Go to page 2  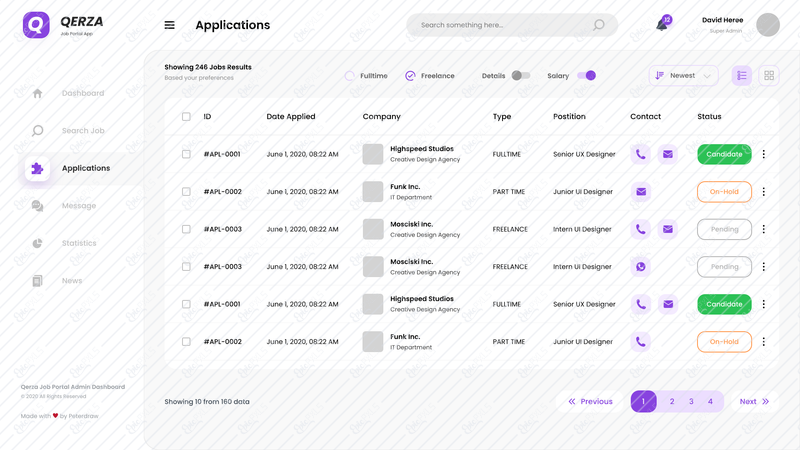[672, 402]
